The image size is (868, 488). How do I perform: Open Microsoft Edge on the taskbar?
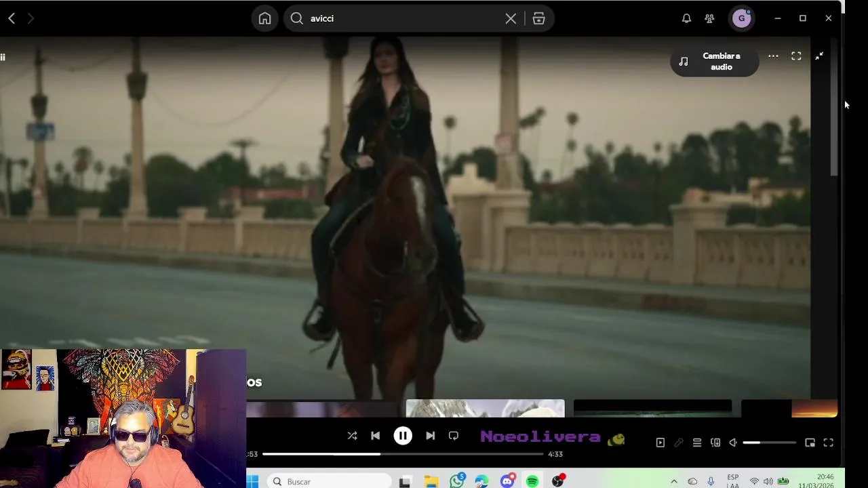pos(481,482)
